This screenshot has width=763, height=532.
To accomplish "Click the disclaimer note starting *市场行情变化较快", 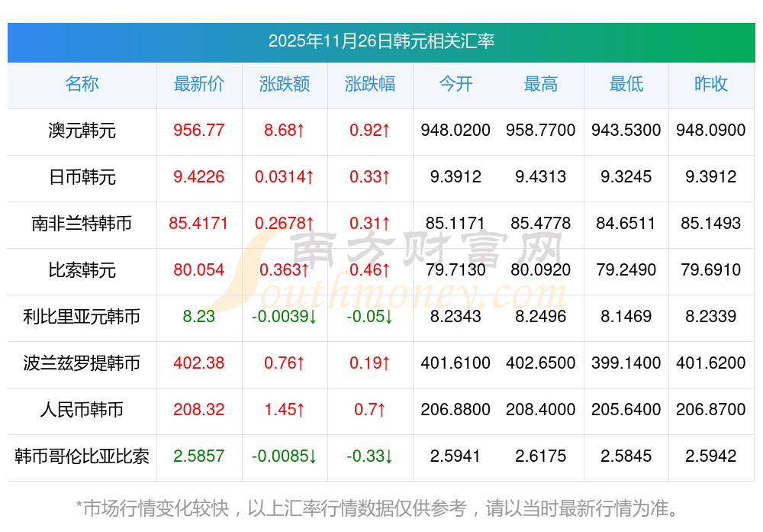I will tap(377, 508).
